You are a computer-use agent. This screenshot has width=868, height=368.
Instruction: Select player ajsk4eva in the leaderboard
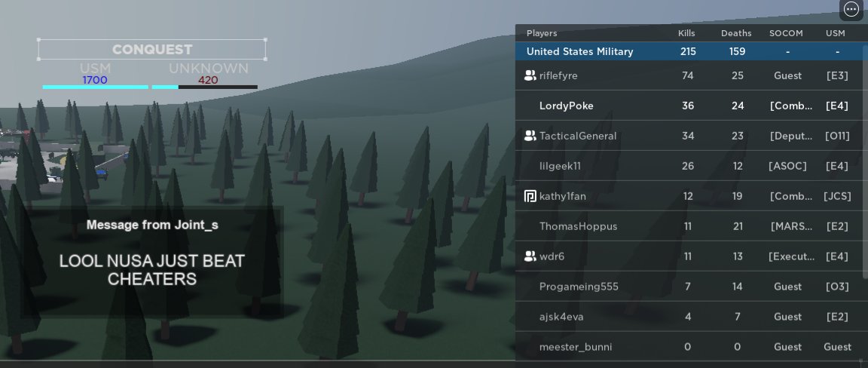(x=689, y=317)
